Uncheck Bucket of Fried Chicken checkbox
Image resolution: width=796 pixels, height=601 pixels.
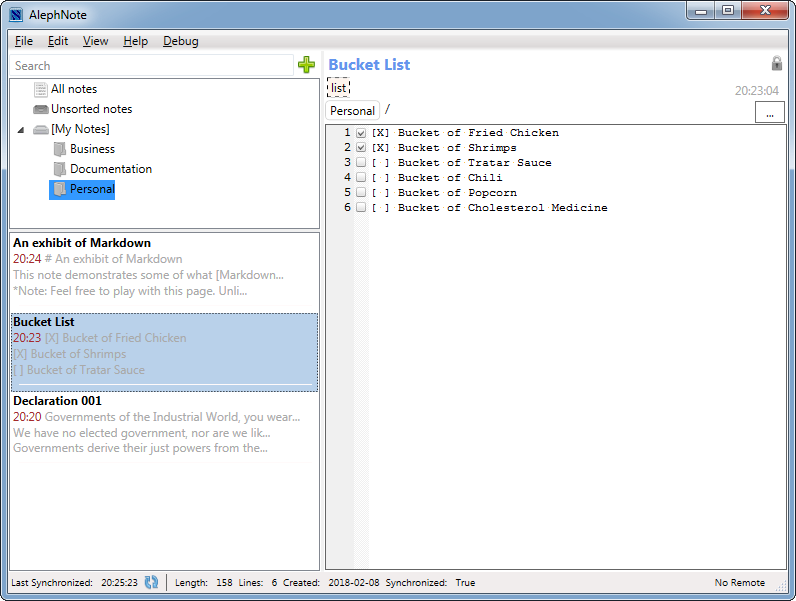[361, 133]
